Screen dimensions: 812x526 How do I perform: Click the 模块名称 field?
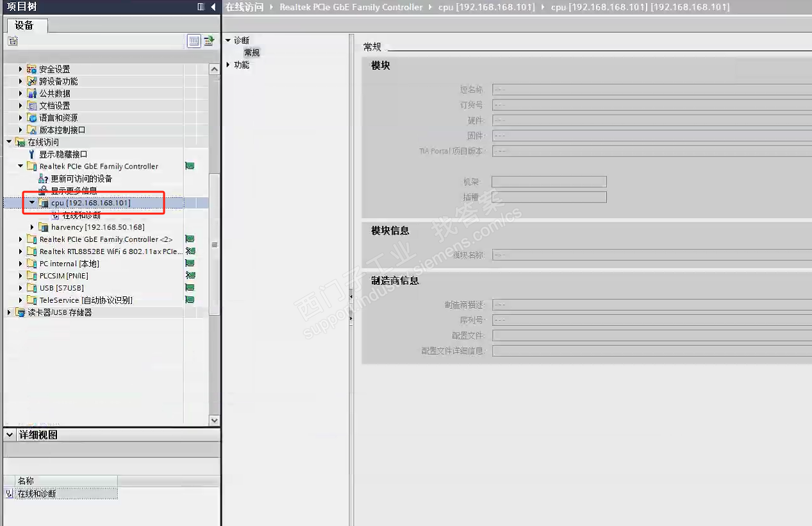(652, 255)
